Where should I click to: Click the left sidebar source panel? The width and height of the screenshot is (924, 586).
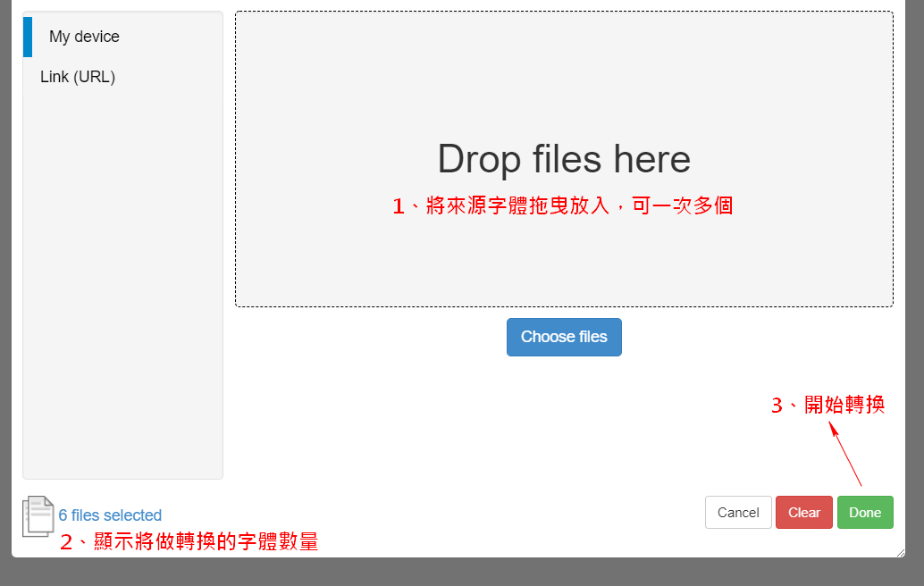click(122, 268)
